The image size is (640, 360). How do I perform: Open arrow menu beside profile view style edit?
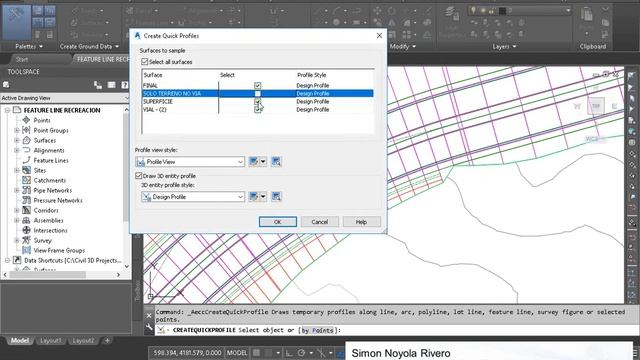point(263,162)
